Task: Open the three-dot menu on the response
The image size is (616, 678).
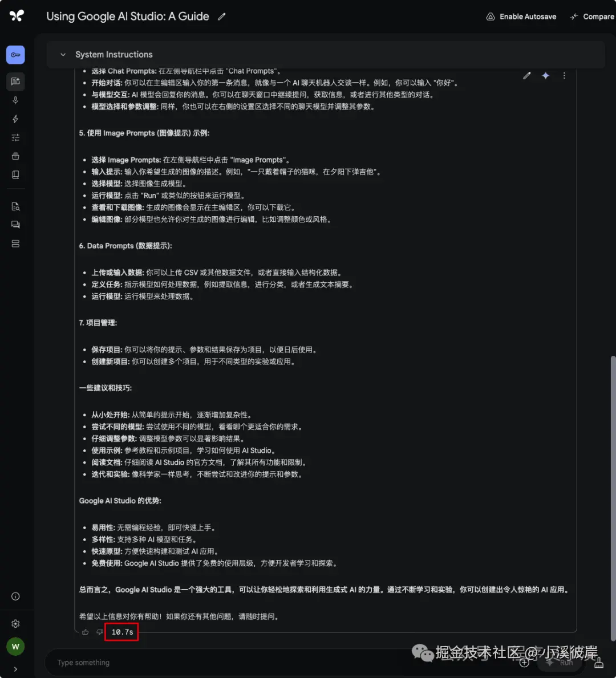Action: coord(564,75)
